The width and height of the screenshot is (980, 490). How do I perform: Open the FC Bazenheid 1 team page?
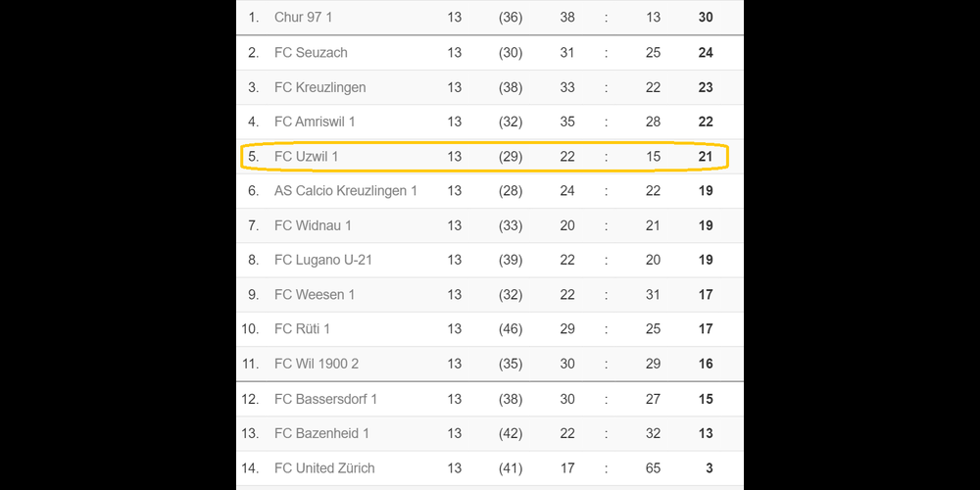321,433
